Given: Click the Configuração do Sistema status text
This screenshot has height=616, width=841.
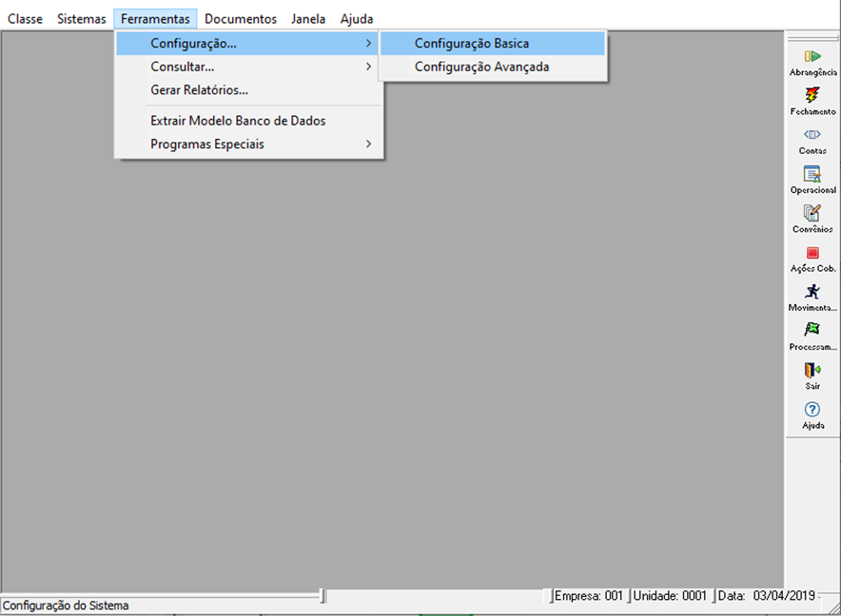Looking at the screenshot, I should pyautogui.click(x=66, y=606).
